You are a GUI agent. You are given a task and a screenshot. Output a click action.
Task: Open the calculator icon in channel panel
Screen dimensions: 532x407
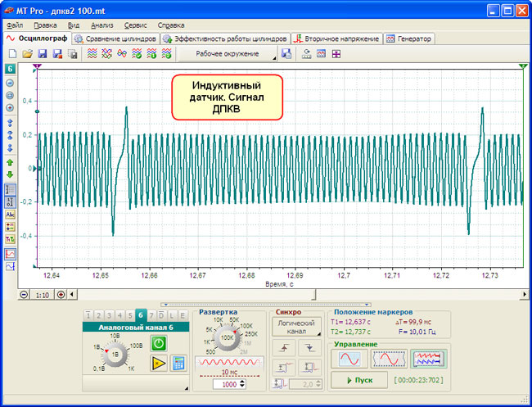click(178, 364)
